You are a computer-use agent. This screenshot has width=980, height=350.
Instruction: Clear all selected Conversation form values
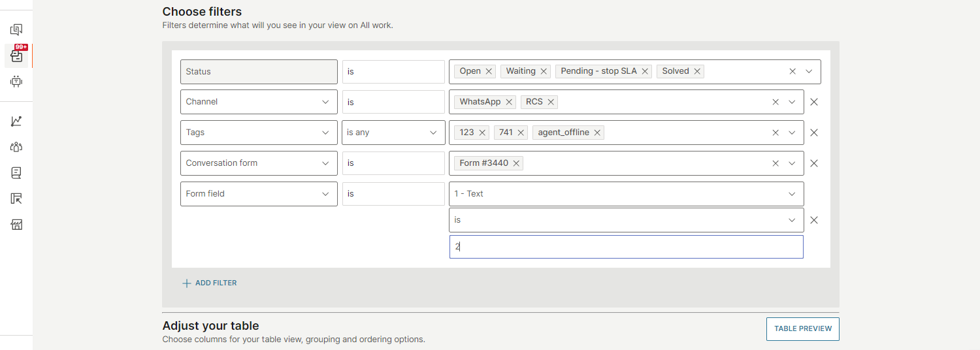click(x=776, y=163)
